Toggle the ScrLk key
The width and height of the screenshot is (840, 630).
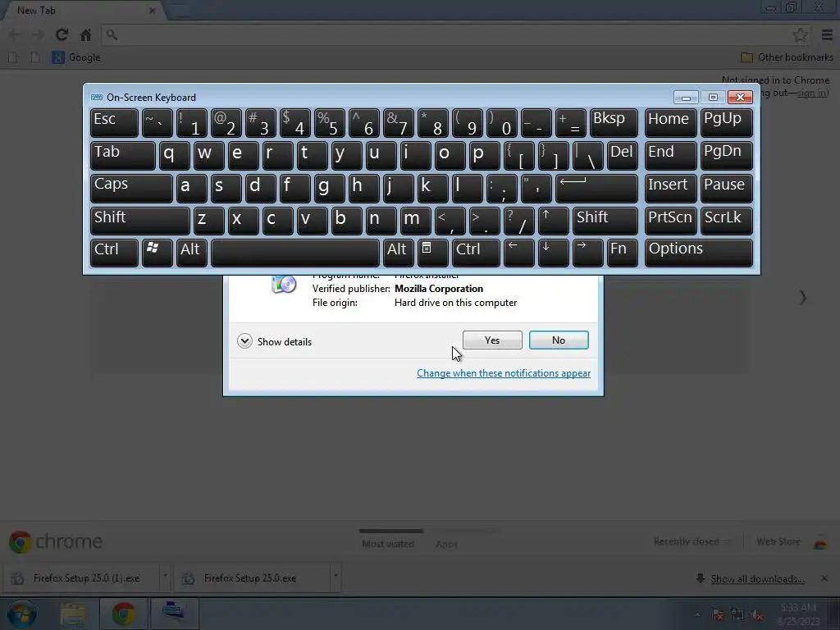pyautogui.click(x=726, y=221)
